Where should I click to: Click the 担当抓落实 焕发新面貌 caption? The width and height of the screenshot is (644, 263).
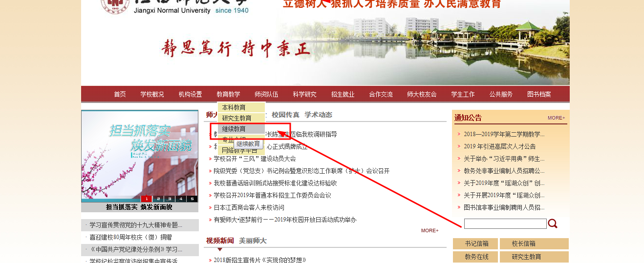click(139, 207)
